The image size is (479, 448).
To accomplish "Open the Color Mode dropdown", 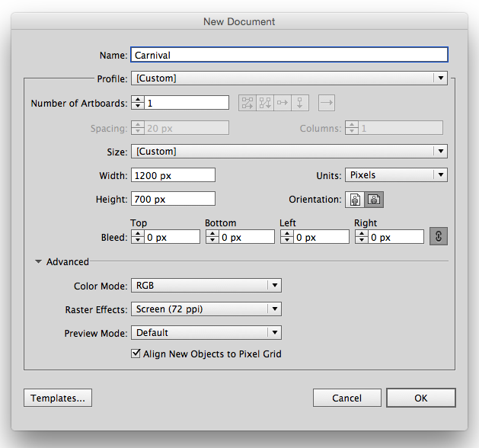I will click(x=206, y=286).
